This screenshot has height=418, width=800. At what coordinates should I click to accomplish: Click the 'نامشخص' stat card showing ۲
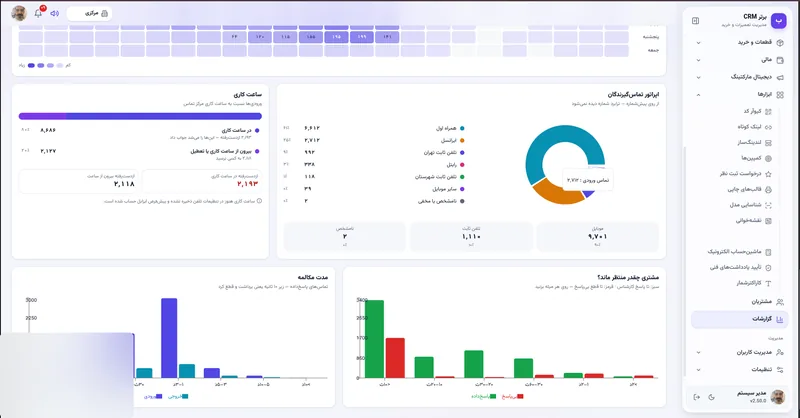[344, 236]
